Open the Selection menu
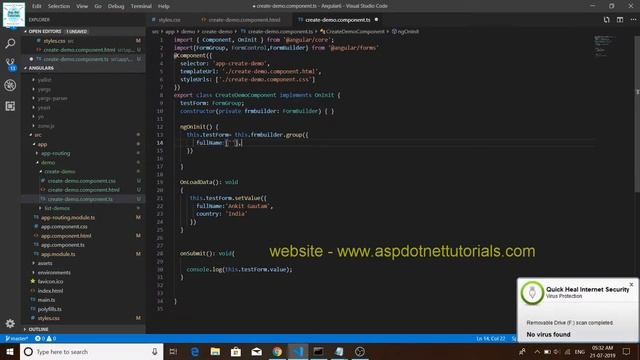 pyautogui.click(x=59, y=6)
